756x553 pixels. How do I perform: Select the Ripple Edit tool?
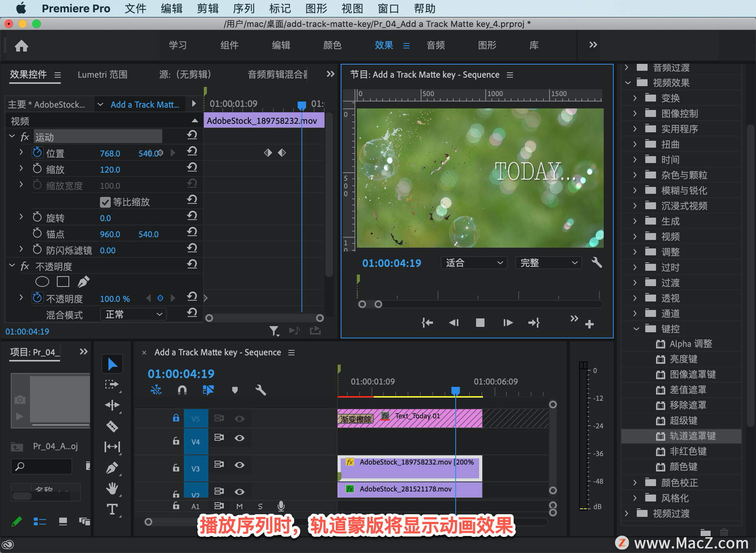(112, 405)
